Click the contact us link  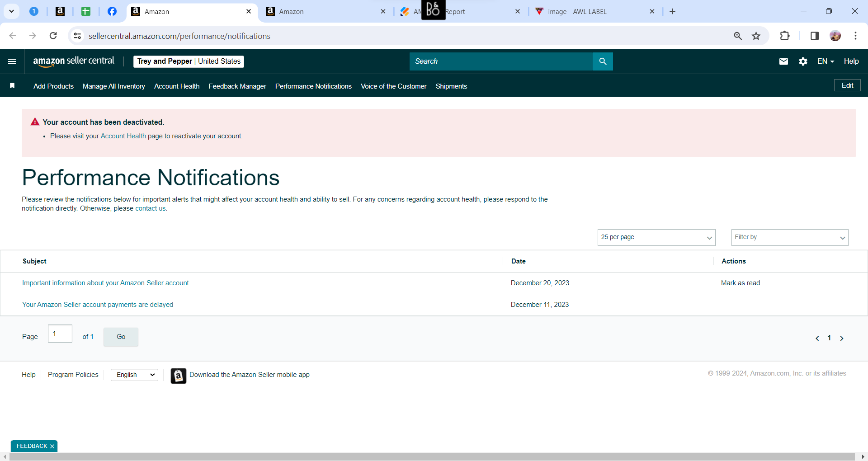(151, 208)
